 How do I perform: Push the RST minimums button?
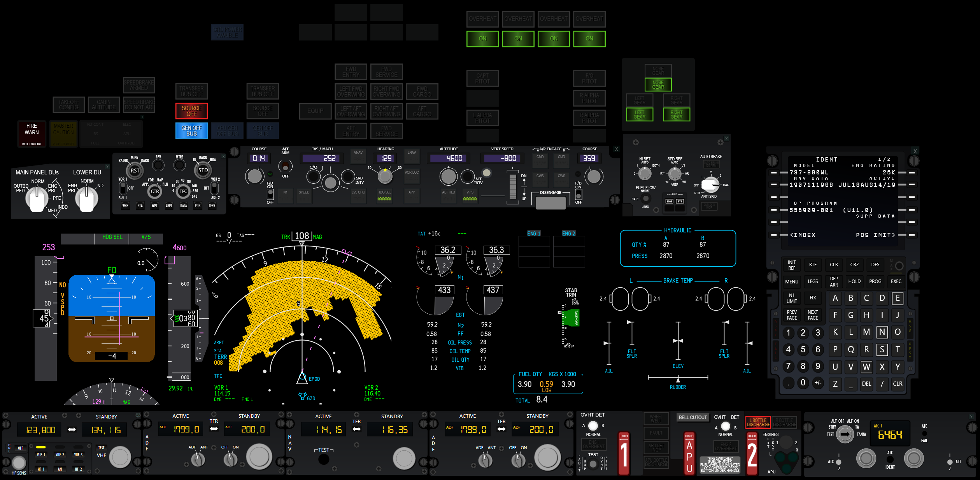coord(135,171)
